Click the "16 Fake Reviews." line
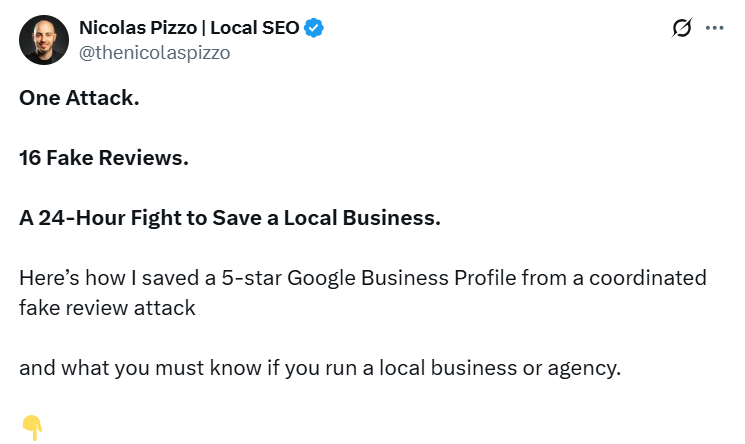Screen dimensions: 745x444 click(x=103, y=158)
